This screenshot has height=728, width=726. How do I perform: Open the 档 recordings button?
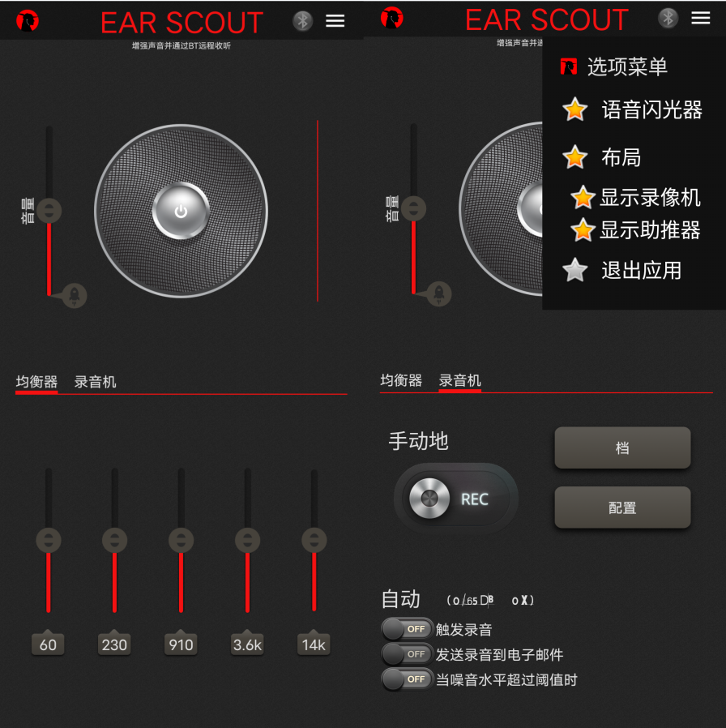pos(622,448)
